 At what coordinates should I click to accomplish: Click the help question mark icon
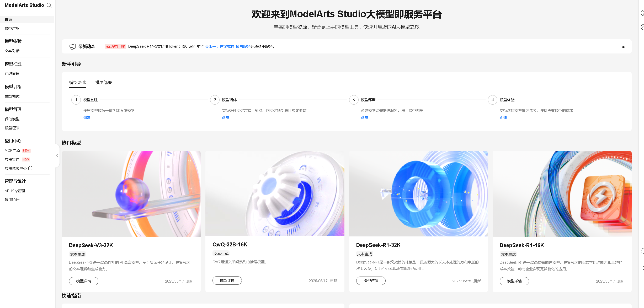[642, 13]
